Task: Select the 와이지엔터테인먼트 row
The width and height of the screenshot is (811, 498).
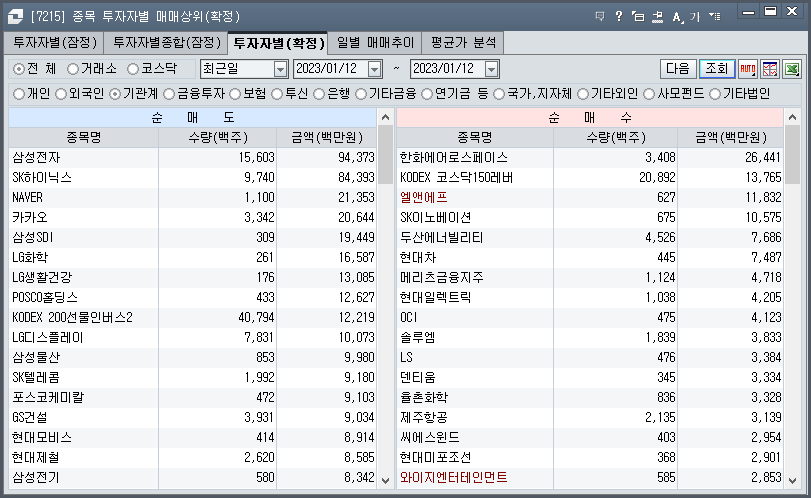Action: pyautogui.click(x=590, y=477)
